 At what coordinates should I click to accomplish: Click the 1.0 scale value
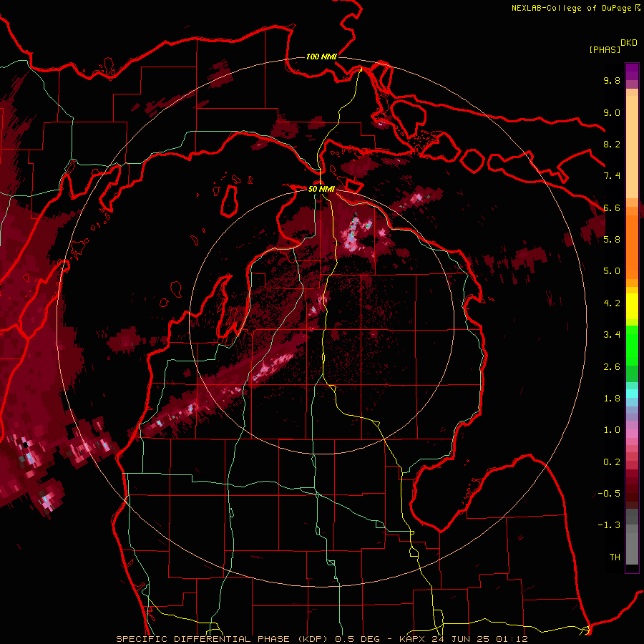pyautogui.click(x=612, y=430)
